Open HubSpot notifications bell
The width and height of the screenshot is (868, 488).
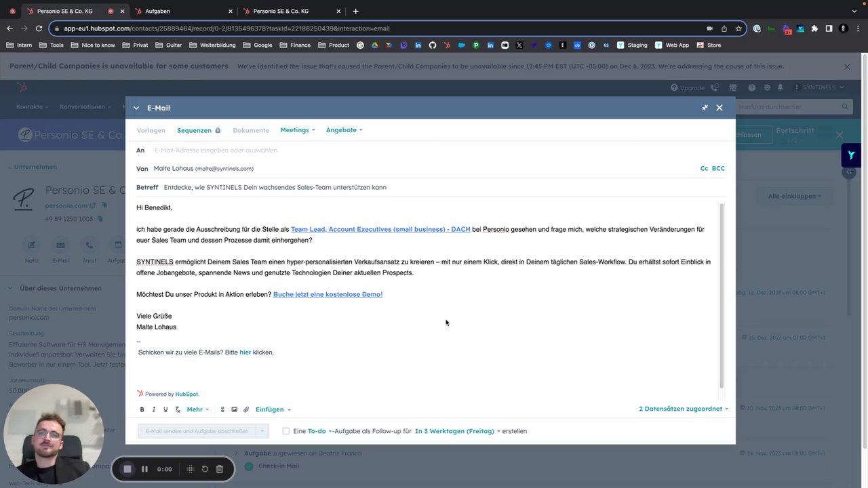781,87
